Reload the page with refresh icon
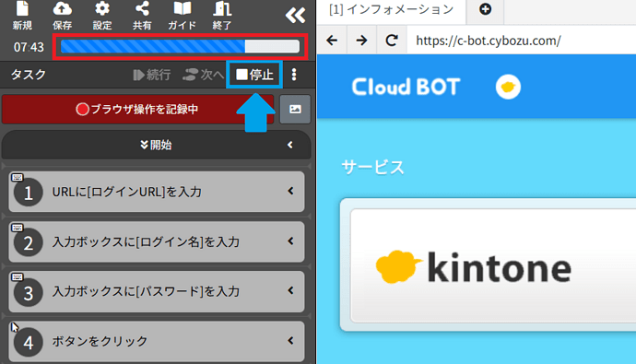This screenshot has width=636, height=364. point(392,41)
